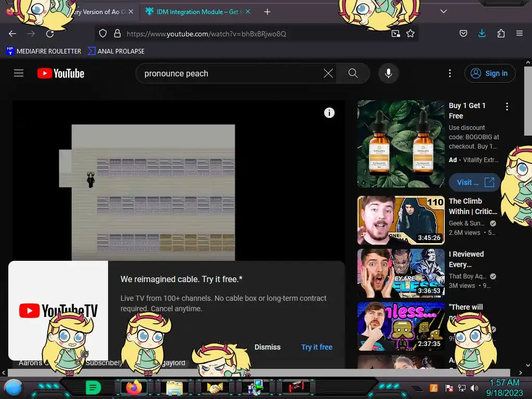Click the Buy 1 Get 1 Free ad title

(x=467, y=111)
